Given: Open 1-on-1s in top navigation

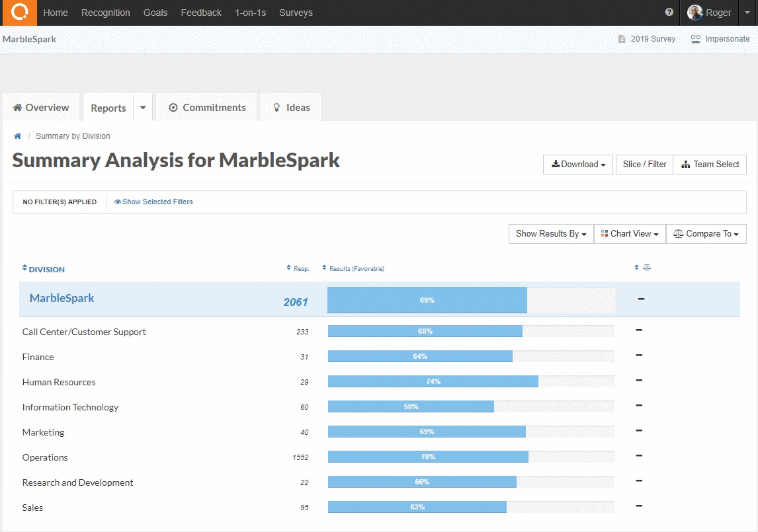Looking at the screenshot, I should tap(251, 13).
